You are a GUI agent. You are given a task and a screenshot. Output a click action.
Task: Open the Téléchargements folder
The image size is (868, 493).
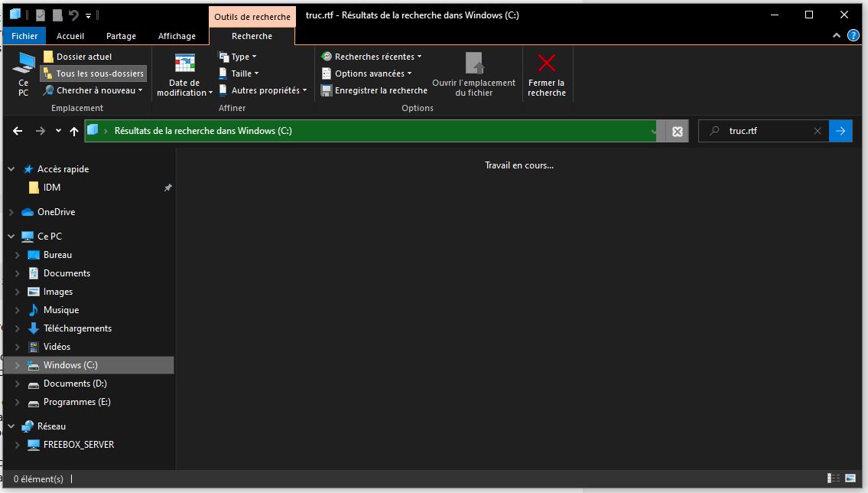coord(77,328)
